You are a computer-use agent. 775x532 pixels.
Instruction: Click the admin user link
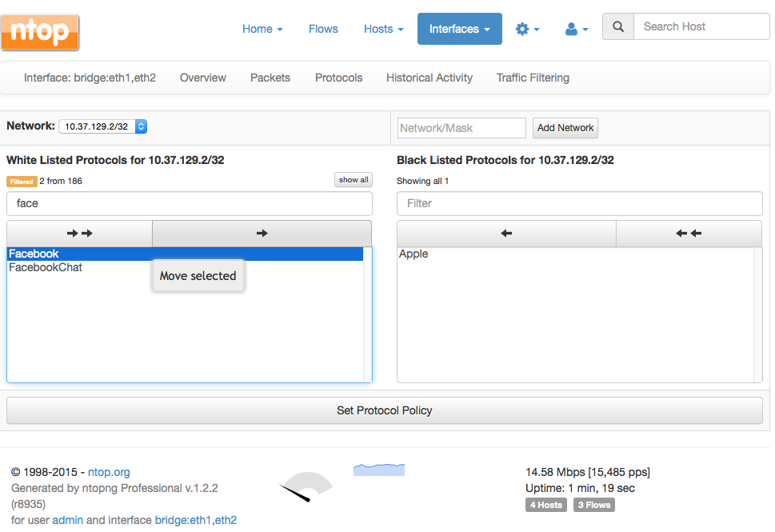[68, 520]
